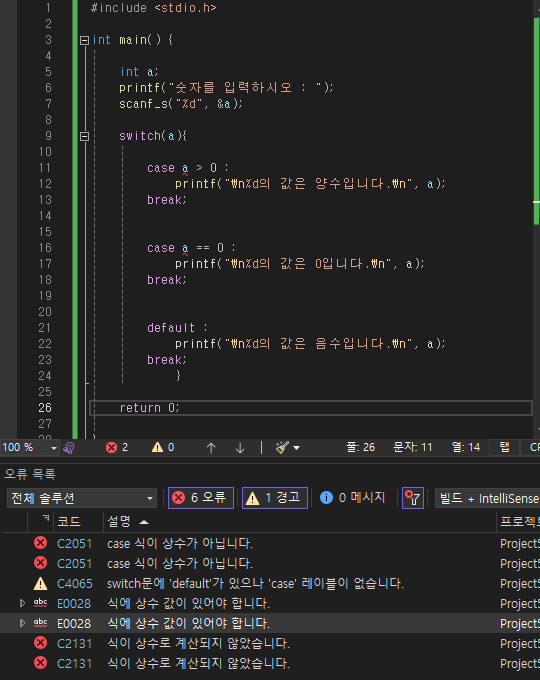Open the first C2131 error code link
The height and width of the screenshot is (680, 540).
click(75, 644)
